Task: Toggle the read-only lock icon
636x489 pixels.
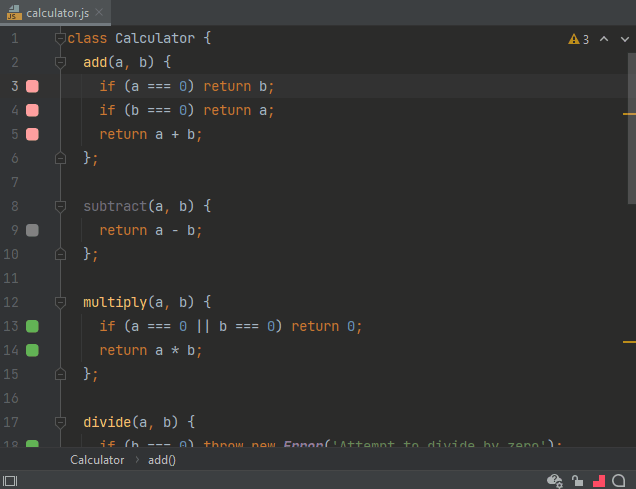Action: pos(577,480)
